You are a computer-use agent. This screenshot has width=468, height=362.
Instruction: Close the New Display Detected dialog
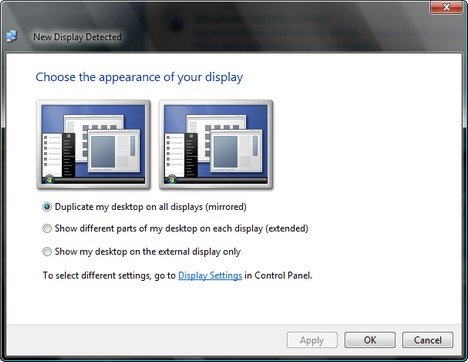click(446, 7)
